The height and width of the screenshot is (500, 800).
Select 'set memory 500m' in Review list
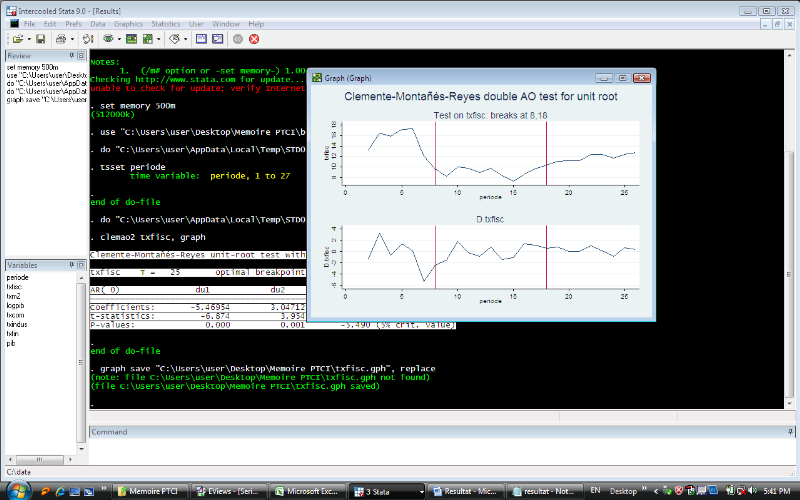(34, 68)
